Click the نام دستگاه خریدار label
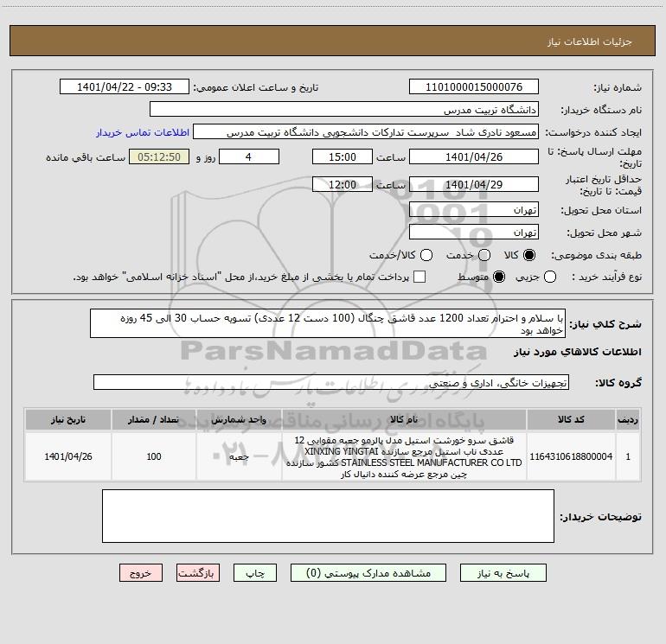 tap(601, 110)
